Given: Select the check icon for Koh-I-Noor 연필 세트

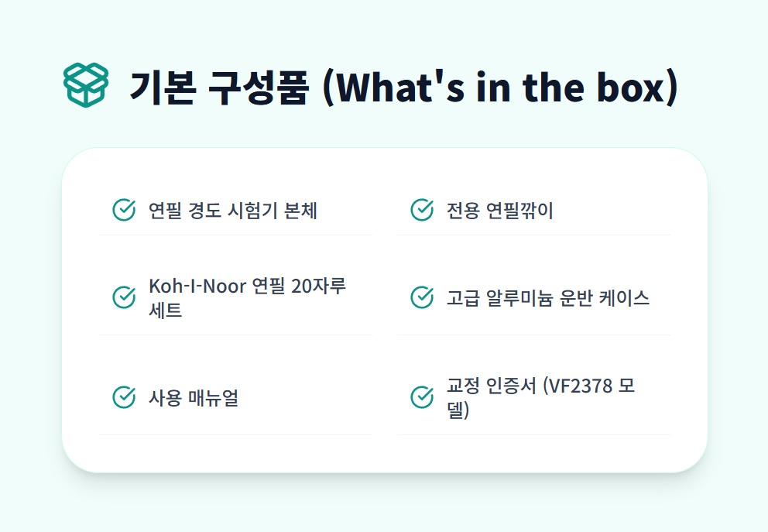Looking at the screenshot, I should point(124,297).
